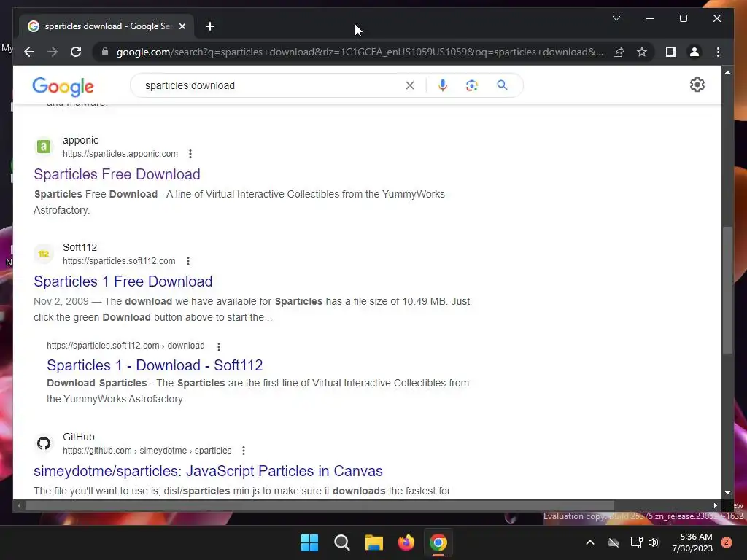Open File Explorer from the taskbar
Viewport: 747px width, 560px height.
point(374,542)
